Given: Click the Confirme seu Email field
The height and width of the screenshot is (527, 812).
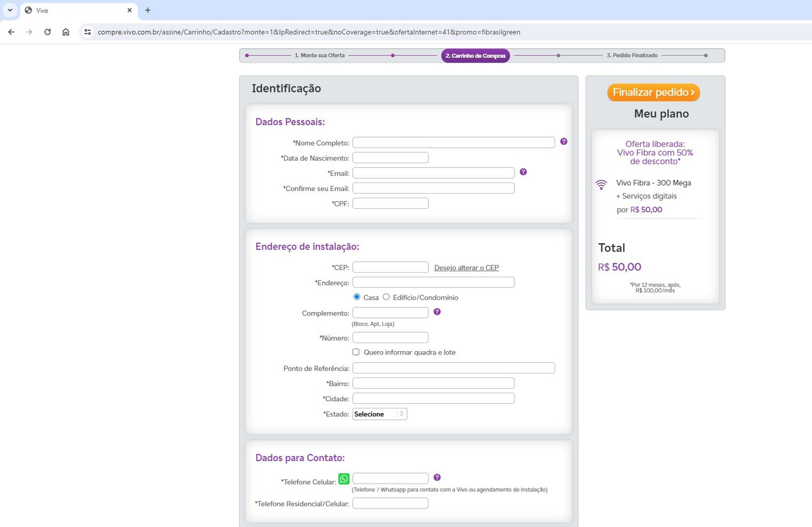Looking at the screenshot, I should pyautogui.click(x=433, y=188).
